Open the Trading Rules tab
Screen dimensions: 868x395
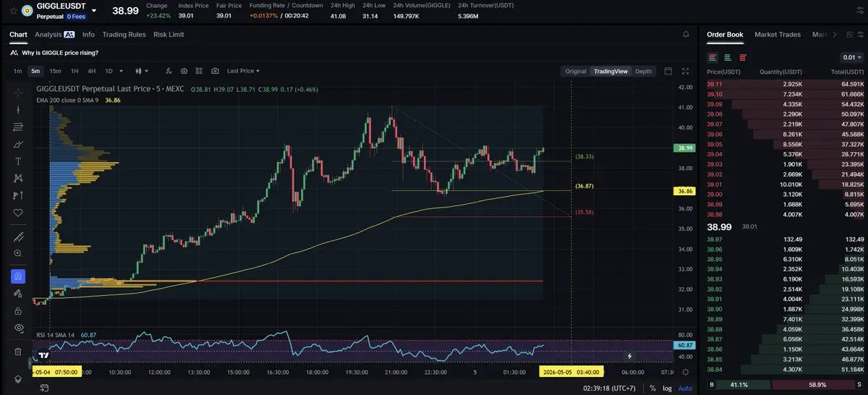click(x=124, y=34)
